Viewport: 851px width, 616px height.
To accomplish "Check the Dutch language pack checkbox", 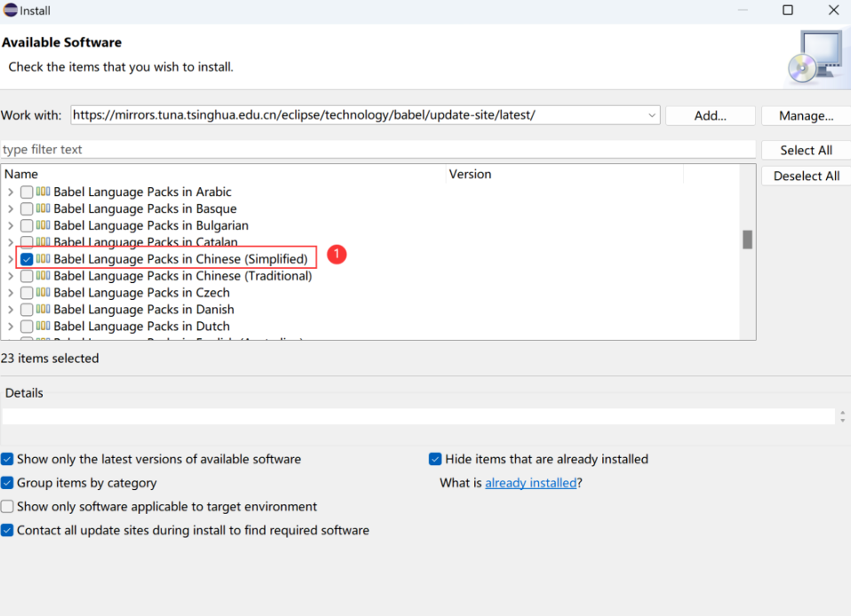I will [27, 327].
